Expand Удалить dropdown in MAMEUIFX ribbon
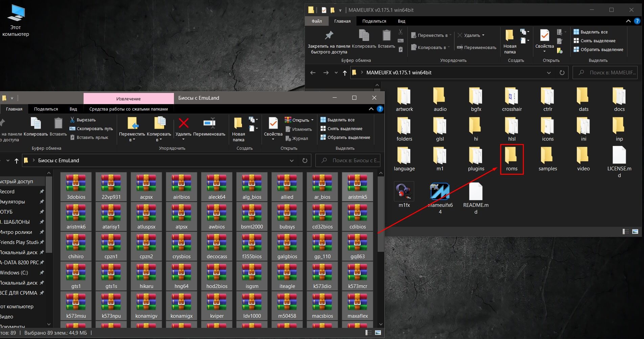 coord(483,35)
